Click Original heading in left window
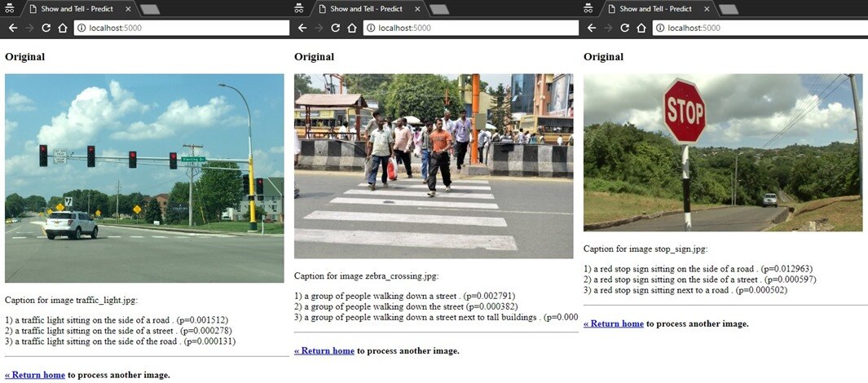 [x=25, y=57]
